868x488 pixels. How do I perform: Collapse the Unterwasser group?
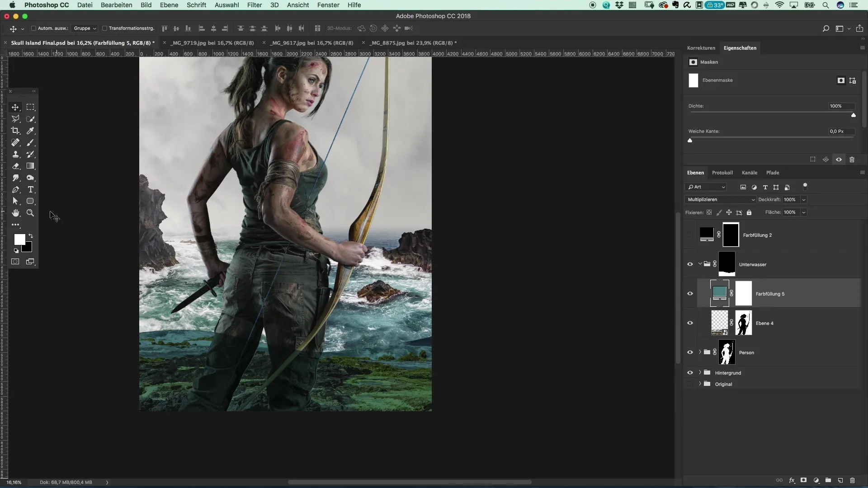coord(700,264)
